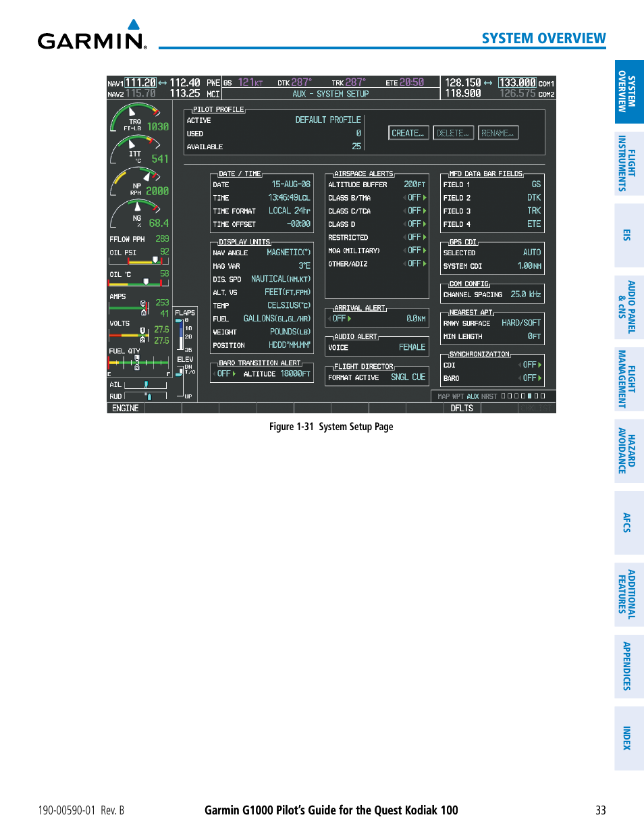The height and width of the screenshot is (834, 644).
Task: Select the MIN LENGTH 0FT field
Action: coord(535,336)
